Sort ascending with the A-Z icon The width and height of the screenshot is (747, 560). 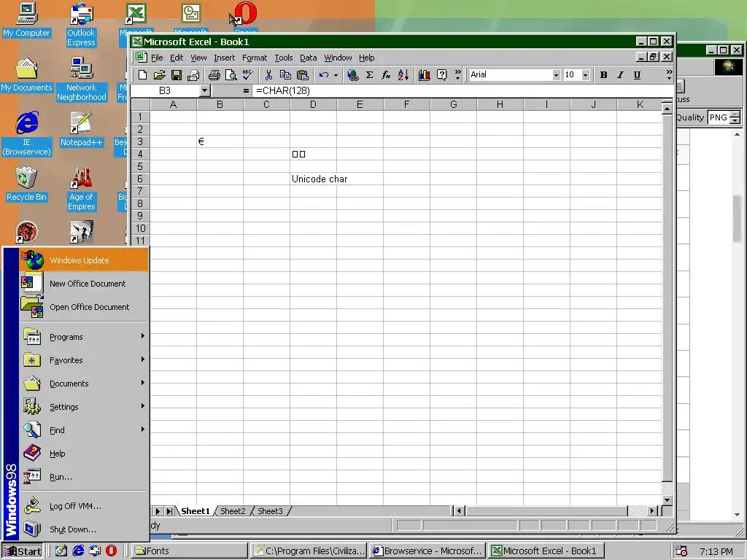(x=403, y=75)
